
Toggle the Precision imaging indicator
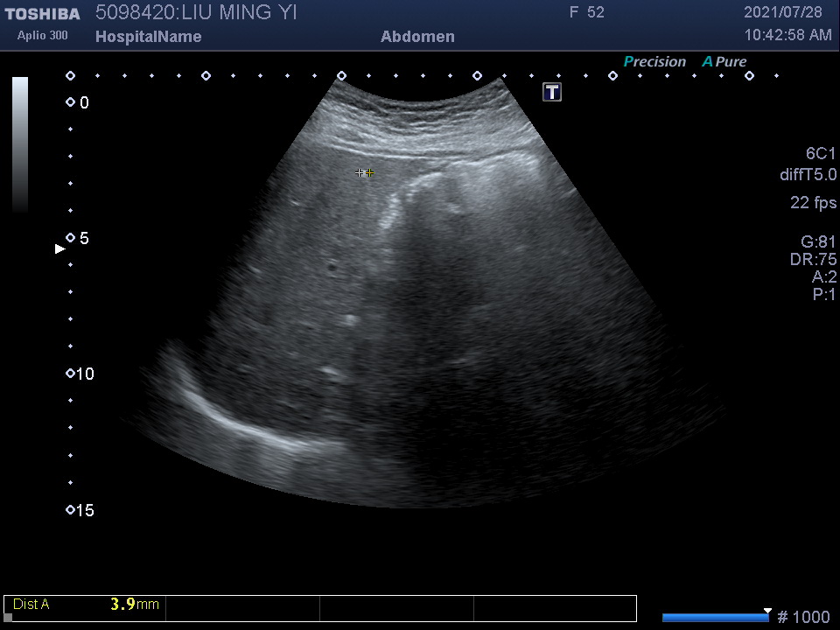654,62
